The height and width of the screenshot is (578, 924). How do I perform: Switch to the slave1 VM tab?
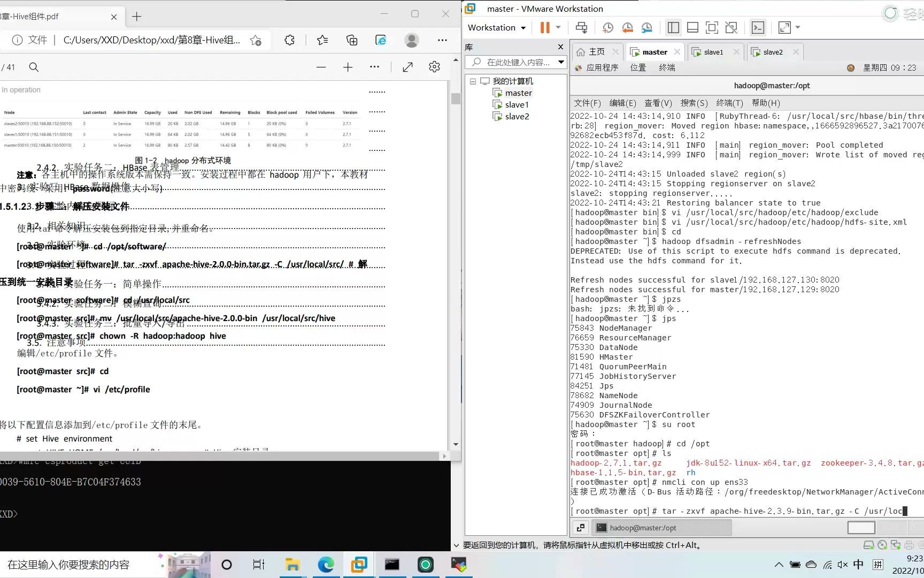click(x=709, y=52)
